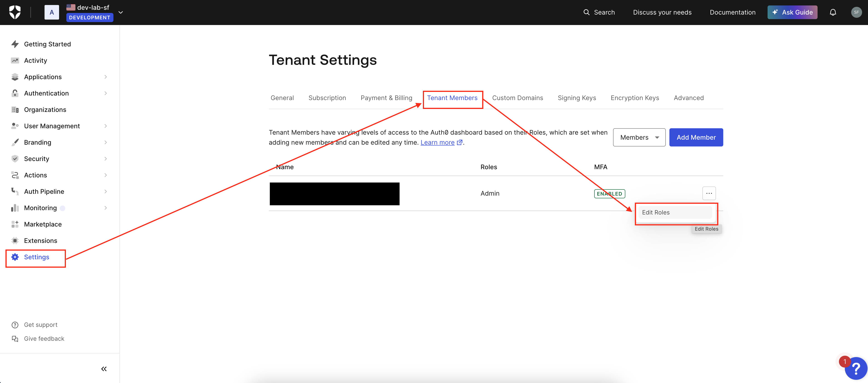Screen dimensions: 868x383
Task: Click the Auth Pipeline icon
Action: pyautogui.click(x=15, y=191)
